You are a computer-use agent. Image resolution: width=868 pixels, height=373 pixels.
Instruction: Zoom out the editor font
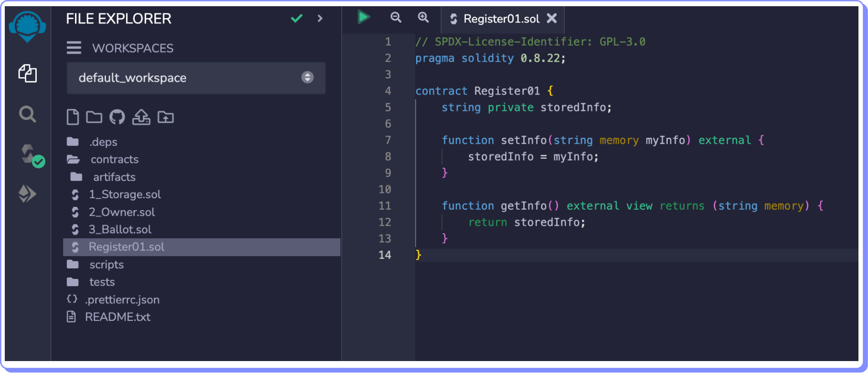[396, 18]
